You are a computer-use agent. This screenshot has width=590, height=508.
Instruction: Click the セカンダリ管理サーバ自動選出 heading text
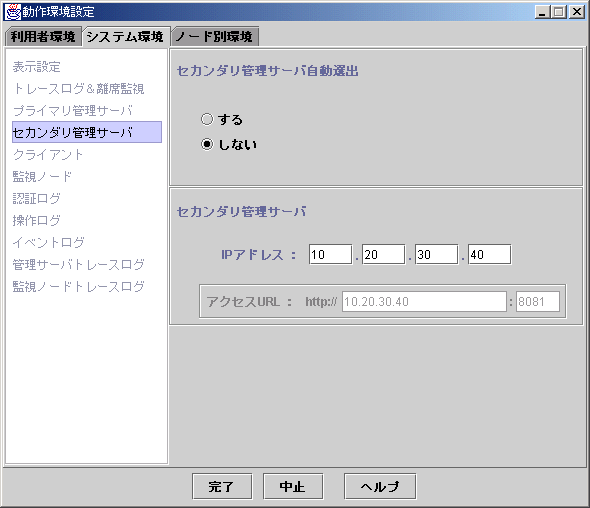268,71
